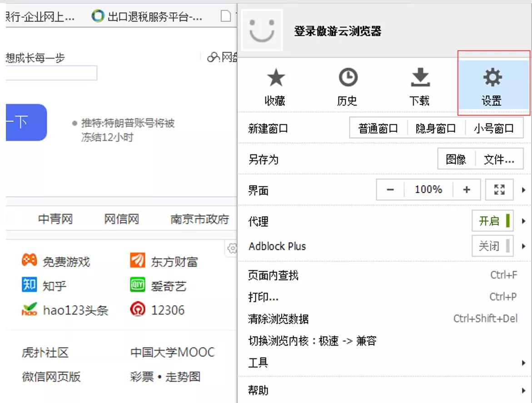Open 12306 using its red icon
This screenshot has height=403, width=532.
point(138,310)
